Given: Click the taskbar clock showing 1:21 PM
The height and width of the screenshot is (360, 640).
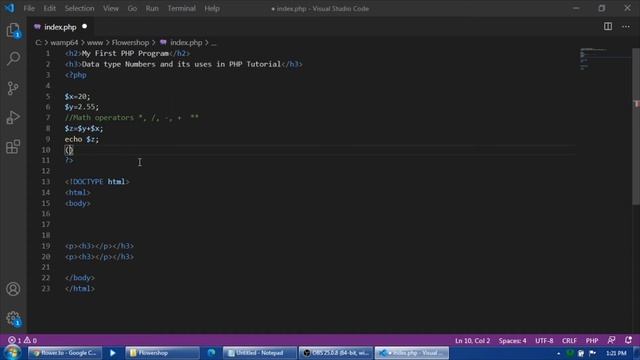Looking at the screenshot, I should click(616, 353).
